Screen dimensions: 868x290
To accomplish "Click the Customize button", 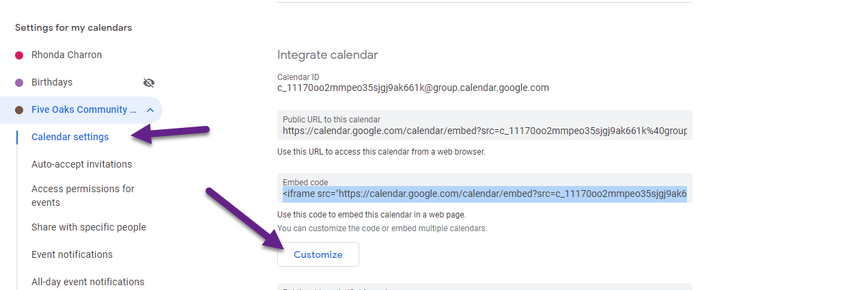I will [318, 254].
